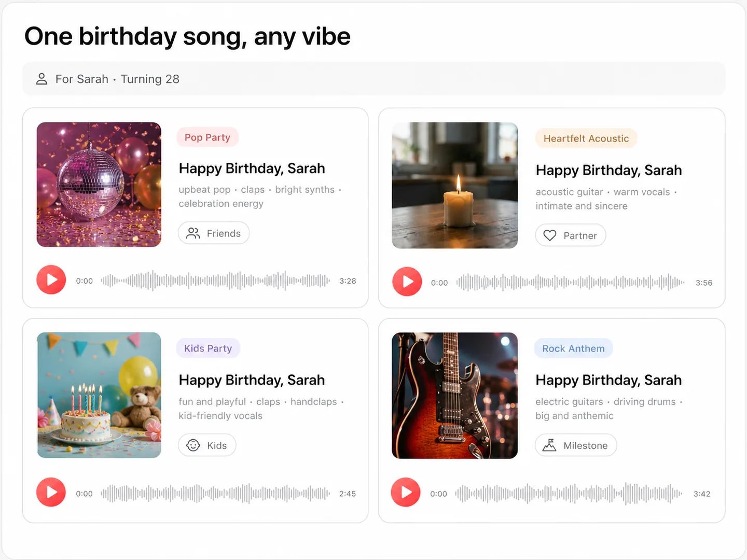The image size is (747, 560).
Task: Open the disco ball cover thumbnail
Action: click(x=99, y=185)
